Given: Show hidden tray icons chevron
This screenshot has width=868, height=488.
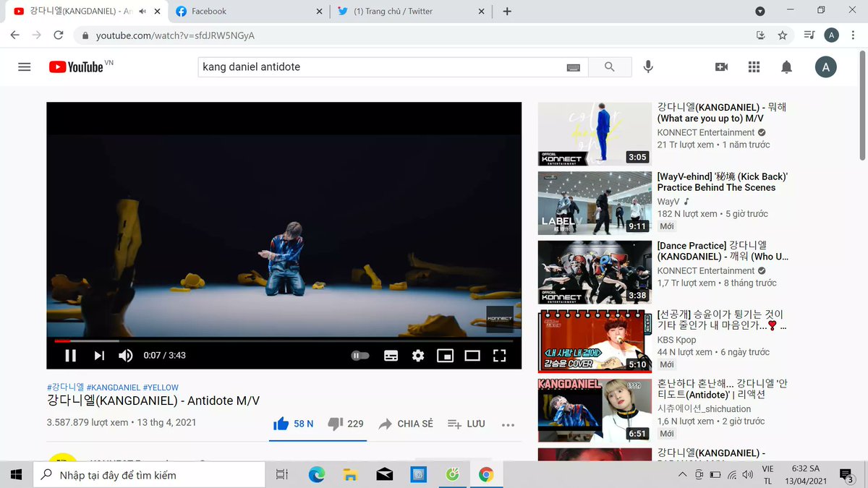Looking at the screenshot, I should tap(682, 475).
